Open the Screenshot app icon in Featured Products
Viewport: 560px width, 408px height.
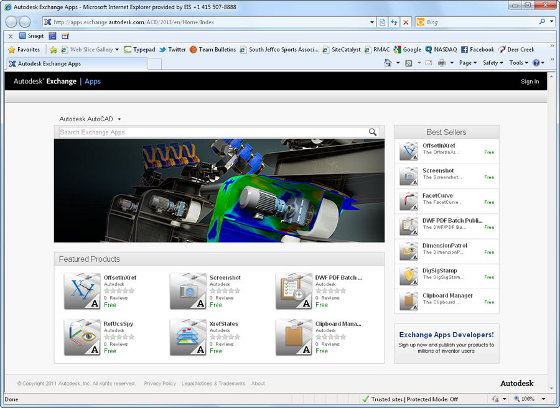click(188, 291)
